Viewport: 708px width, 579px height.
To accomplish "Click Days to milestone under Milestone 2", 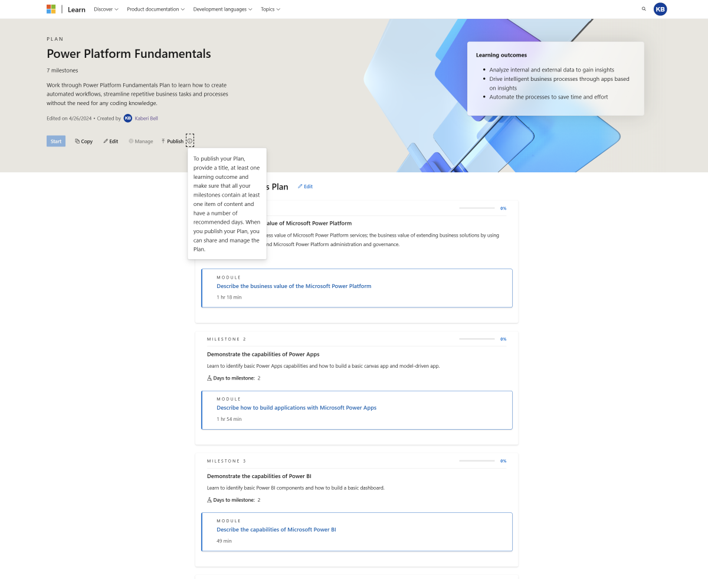I will (233, 378).
